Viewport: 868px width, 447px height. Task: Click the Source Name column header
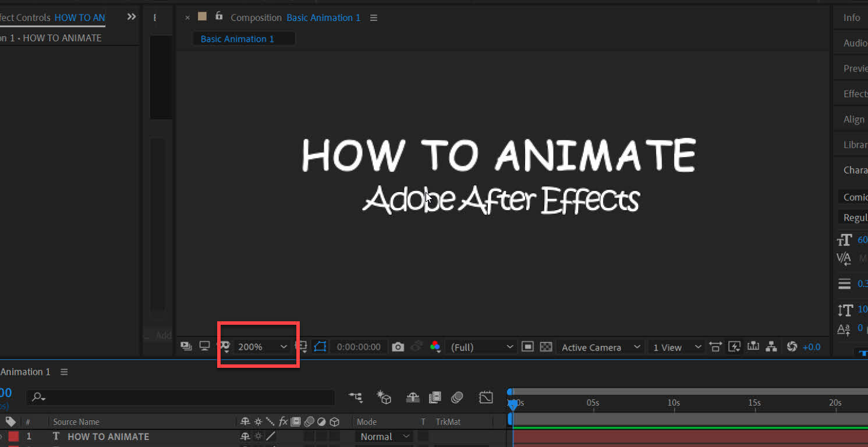[76, 422]
